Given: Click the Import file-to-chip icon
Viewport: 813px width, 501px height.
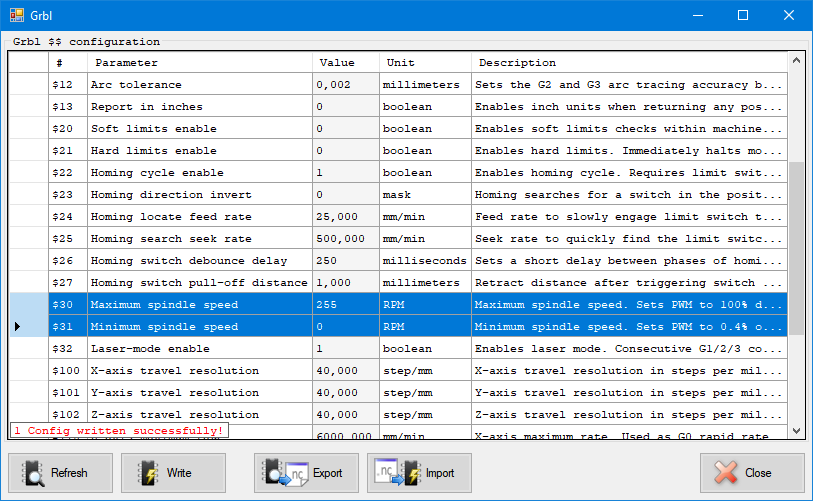Looking at the screenshot, I should click(x=398, y=472).
